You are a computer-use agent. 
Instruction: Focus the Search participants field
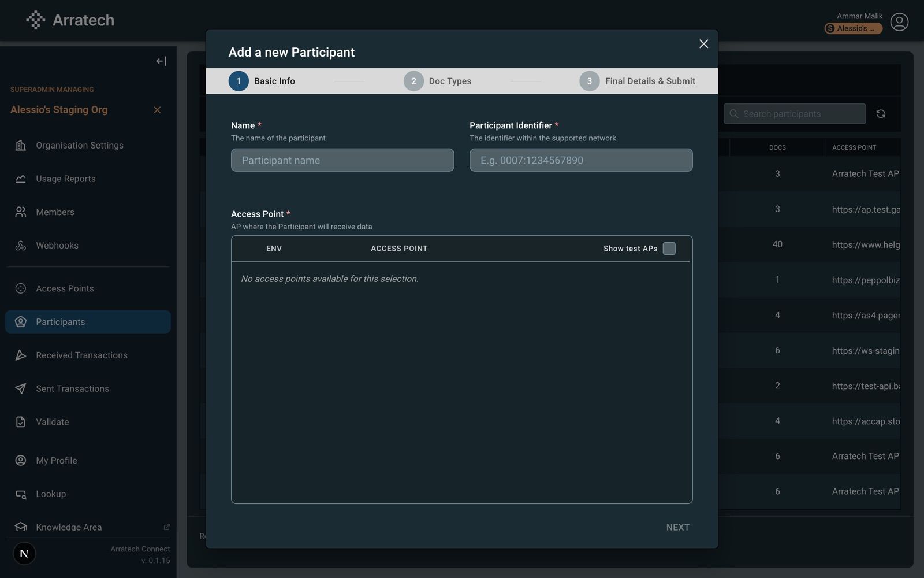(795, 114)
